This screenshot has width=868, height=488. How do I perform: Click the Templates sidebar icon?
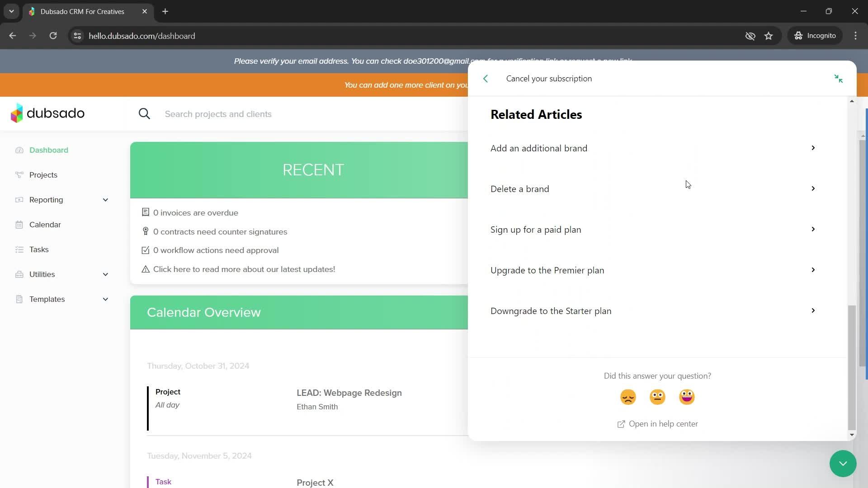coord(19,299)
